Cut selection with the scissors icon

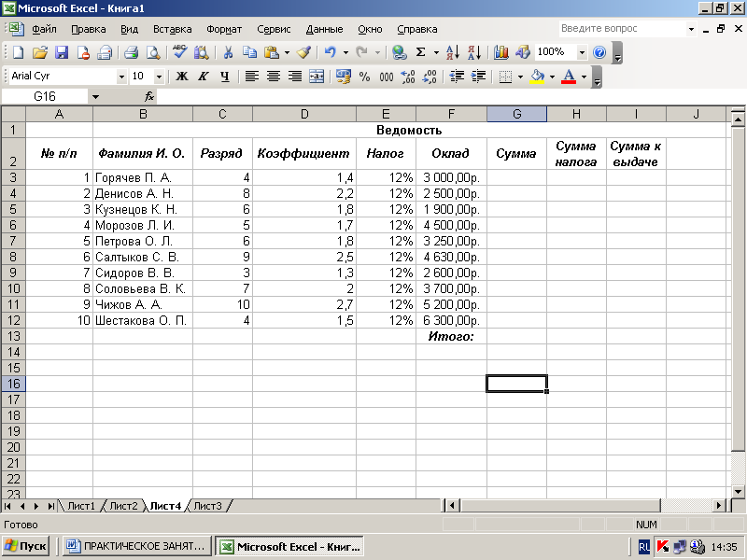[228, 52]
